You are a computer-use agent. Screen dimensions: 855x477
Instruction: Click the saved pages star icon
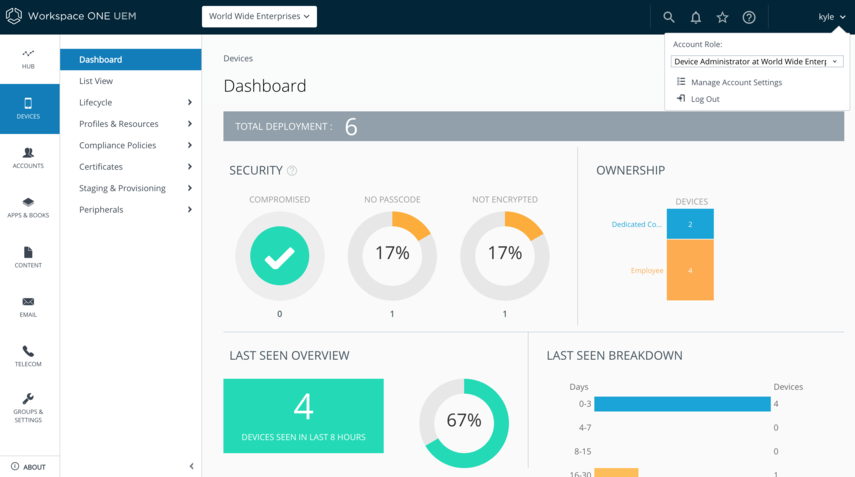[x=722, y=17]
